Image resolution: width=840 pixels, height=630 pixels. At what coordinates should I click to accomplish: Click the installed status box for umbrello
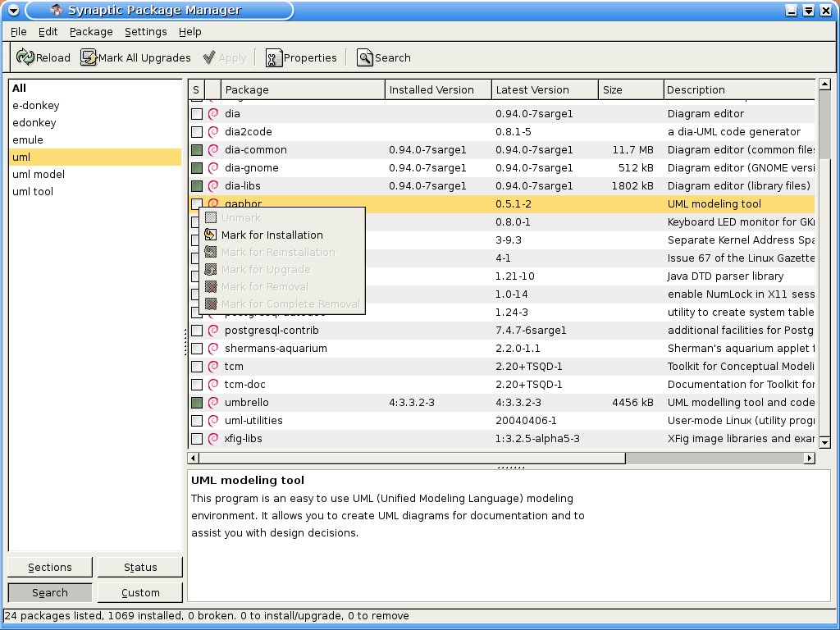pyautogui.click(x=197, y=403)
